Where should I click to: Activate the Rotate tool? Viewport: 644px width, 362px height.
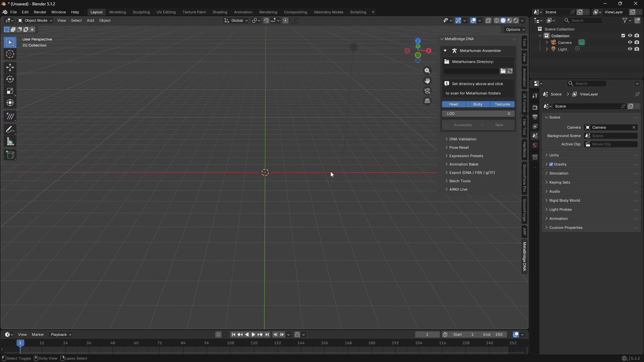point(10,79)
